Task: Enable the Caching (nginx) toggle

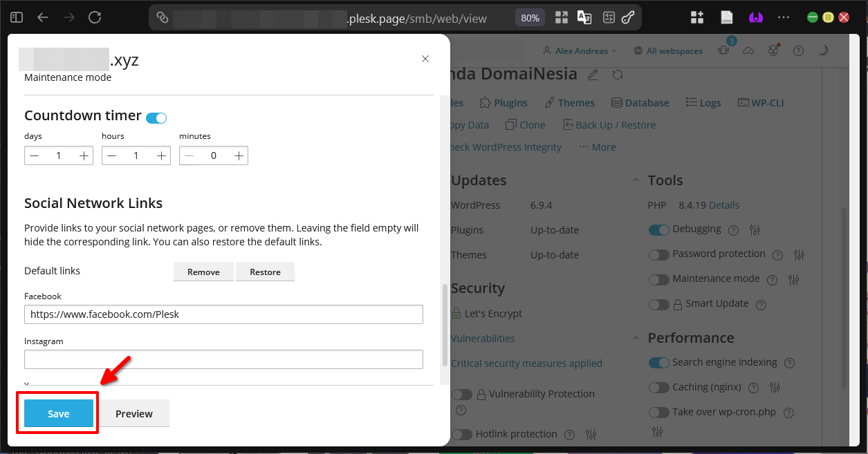Action: [x=659, y=388]
